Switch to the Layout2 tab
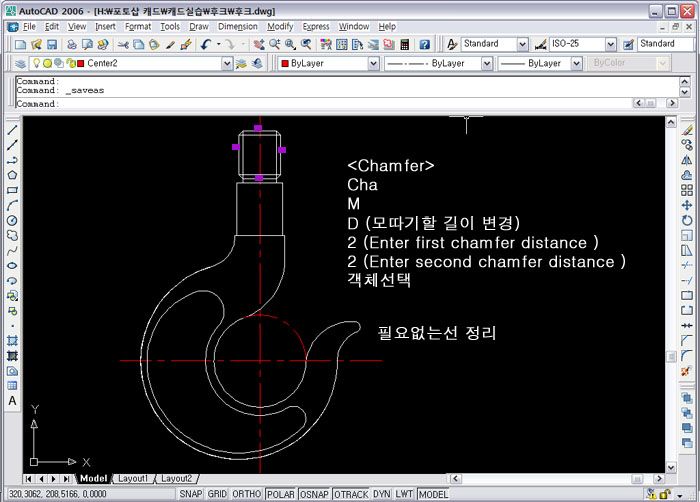This screenshot has width=700, height=502. point(176,478)
